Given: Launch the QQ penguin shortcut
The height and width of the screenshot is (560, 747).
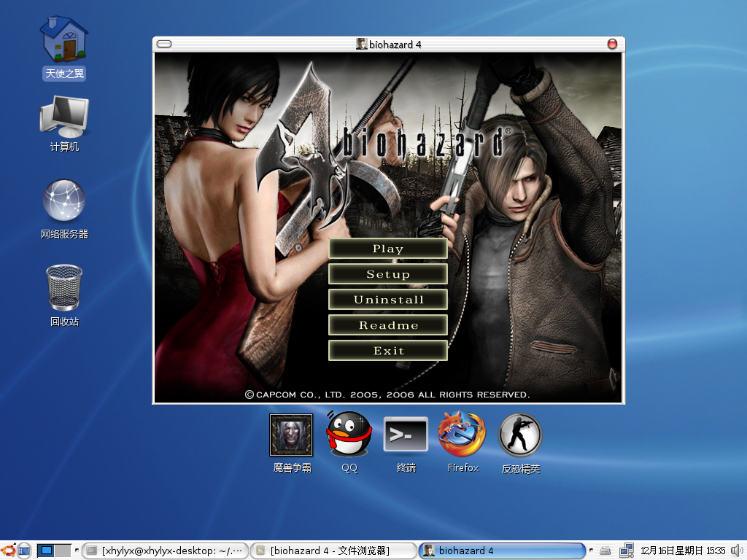Looking at the screenshot, I should [x=349, y=442].
